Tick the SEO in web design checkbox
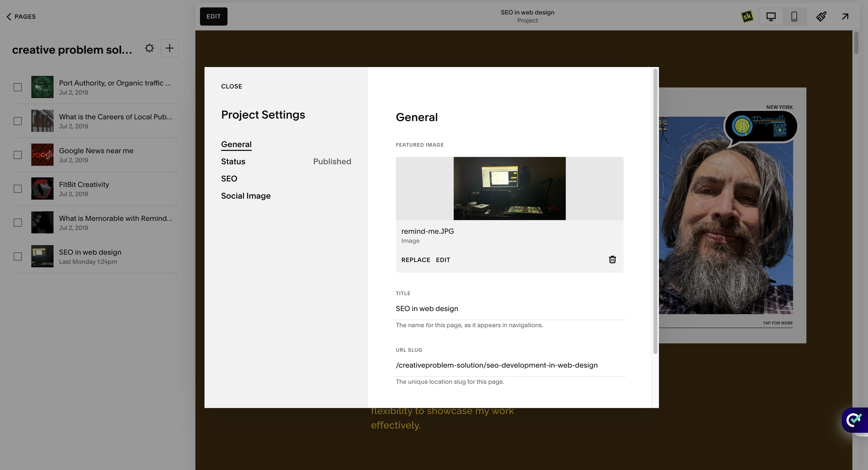868x470 pixels. coord(18,256)
